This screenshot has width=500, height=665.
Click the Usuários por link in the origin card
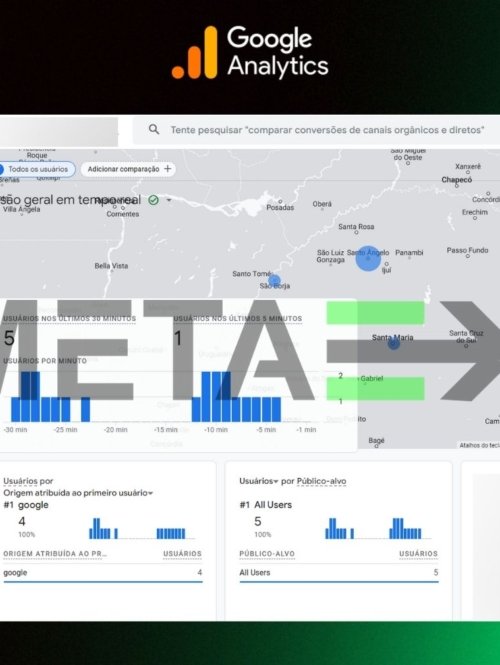[x=28, y=481]
